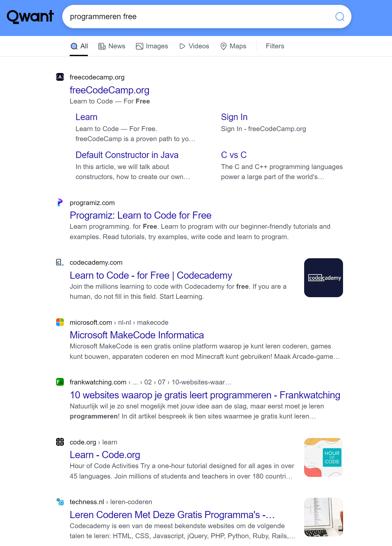Image resolution: width=392 pixels, height=546 pixels.
Task: Click the programiz.com URL text
Action: [92, 203]
